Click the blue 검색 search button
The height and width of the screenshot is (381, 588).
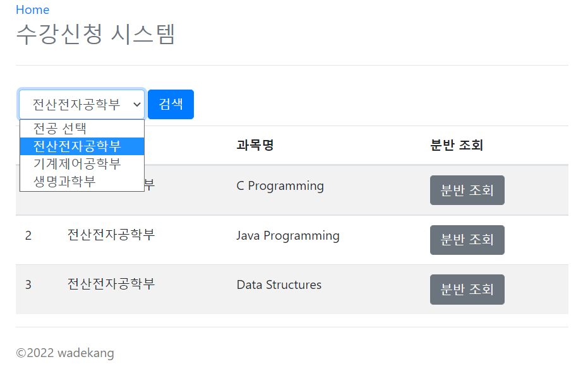pos(170,103)
